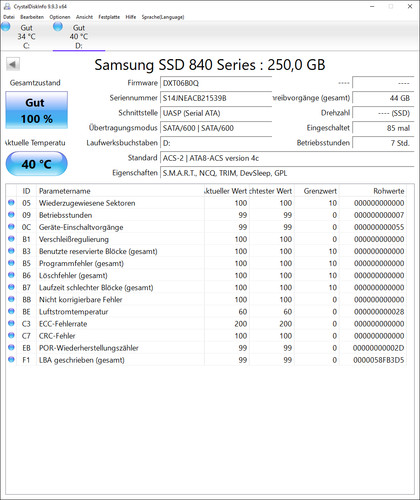The width and height of the screenshot is (420, 500).
Task: Select raw value 000000000028
Action: click(x=379, y=312)
